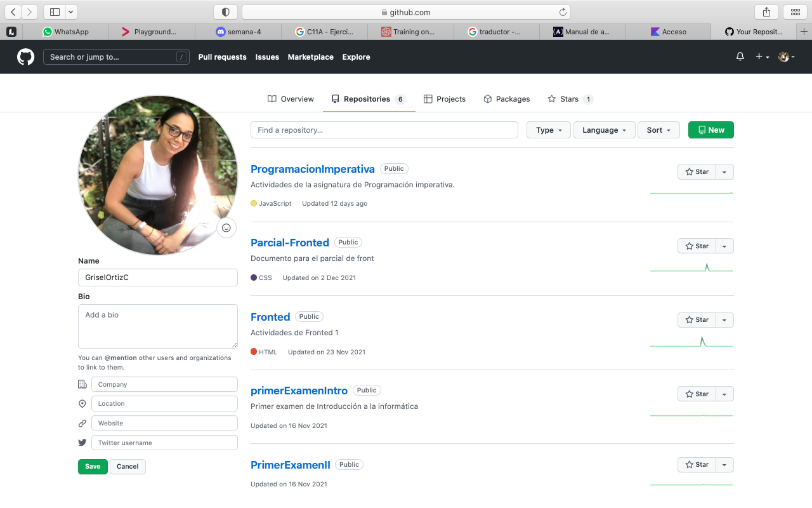Open Safari tab overview grid

[x=796, y=12]
